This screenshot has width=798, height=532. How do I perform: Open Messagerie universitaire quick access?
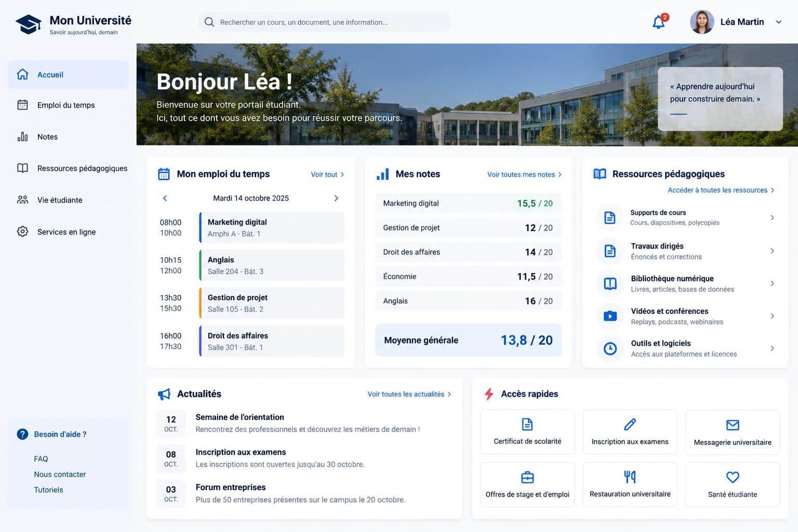[x=733, y=432]
